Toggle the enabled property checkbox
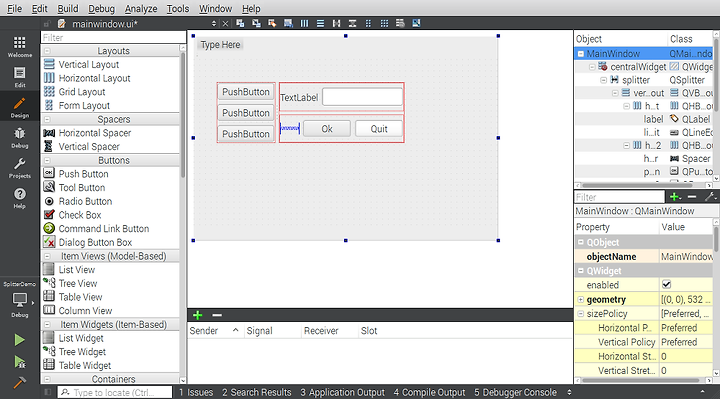Screen dimensions: 720x399 (666, 285)
